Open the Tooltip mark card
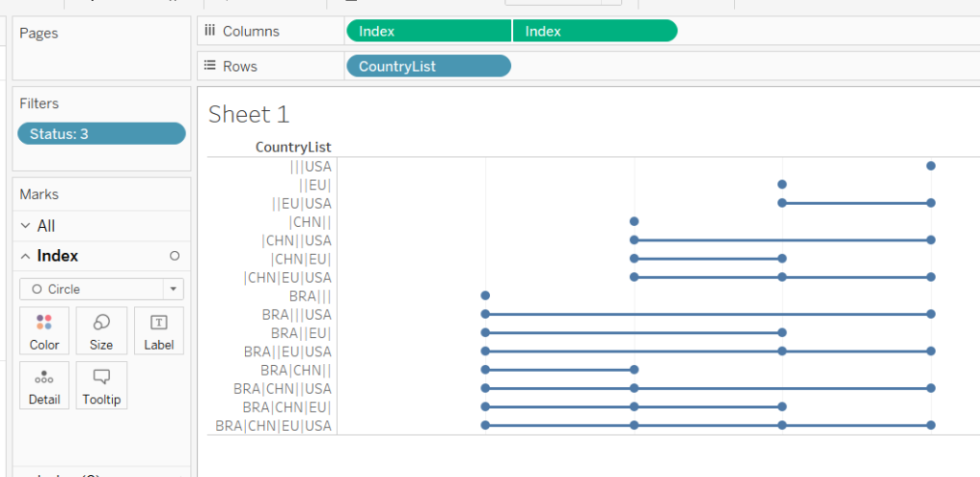Image resolution: width=980 pixels, height=477 pixels. pyautogui.click(x=101, y=385)
